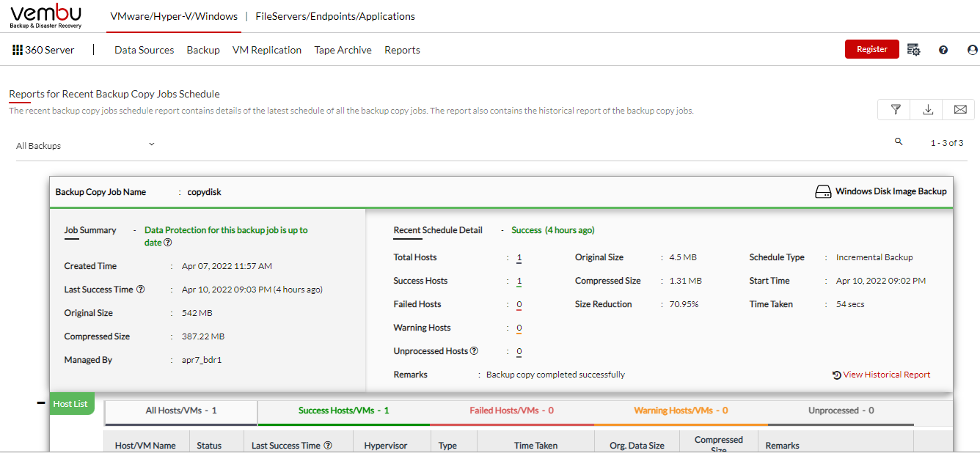Click the 360 Server label
The height and width of the screenshot is (453, 980).
click(50, 50)
